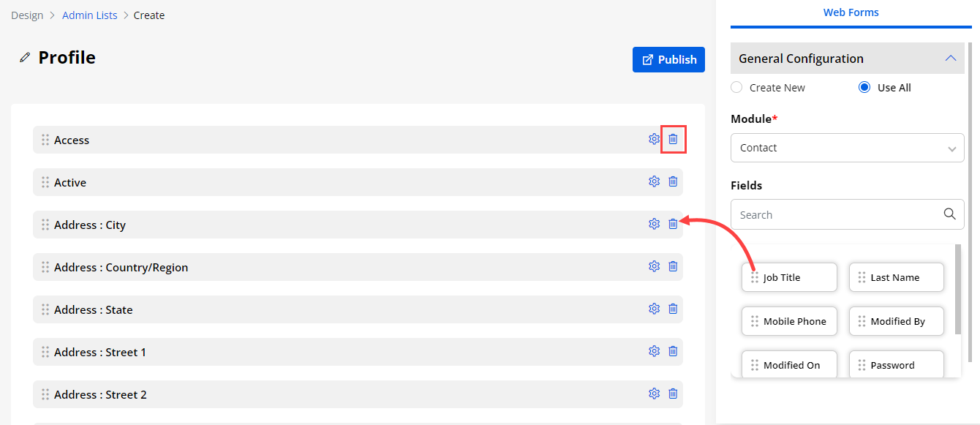Select the Mobile Phone field chip
Screen dimensions: 980x425
(789, 321)
